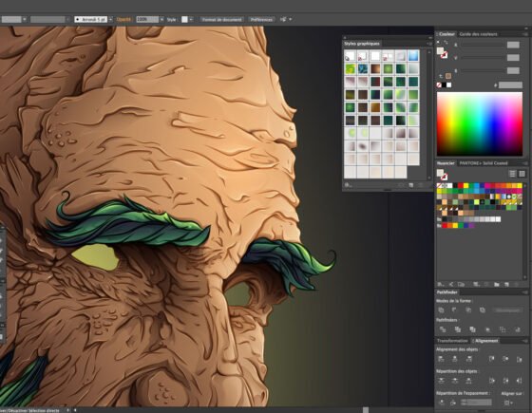This screenshot has height=413, width=532.
Task: Swap fill and stroke in Couleur panel
Action: pyautogui.click(x=446, y=43)
